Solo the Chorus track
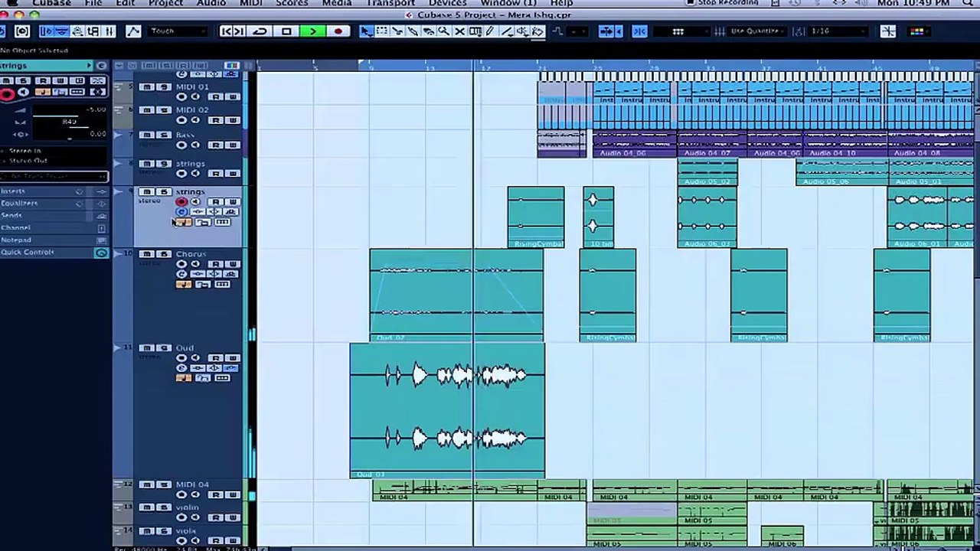980x551 pixels. [163, 254]
